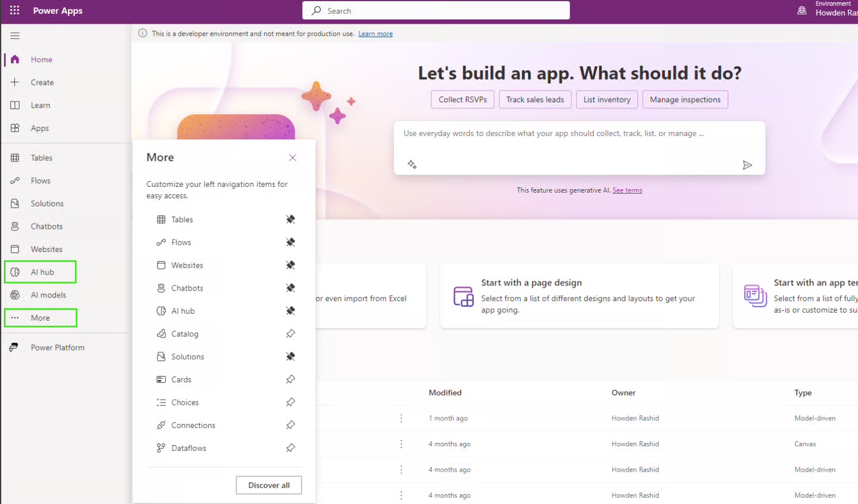
Task: Click the Manage inspections suggestion
Action: point(685,99)
